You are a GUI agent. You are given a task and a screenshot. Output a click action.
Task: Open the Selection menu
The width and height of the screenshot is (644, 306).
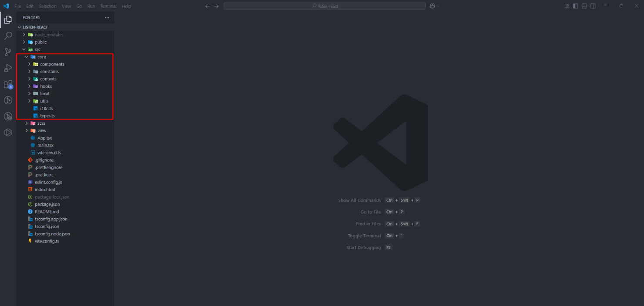coord(47,6)
